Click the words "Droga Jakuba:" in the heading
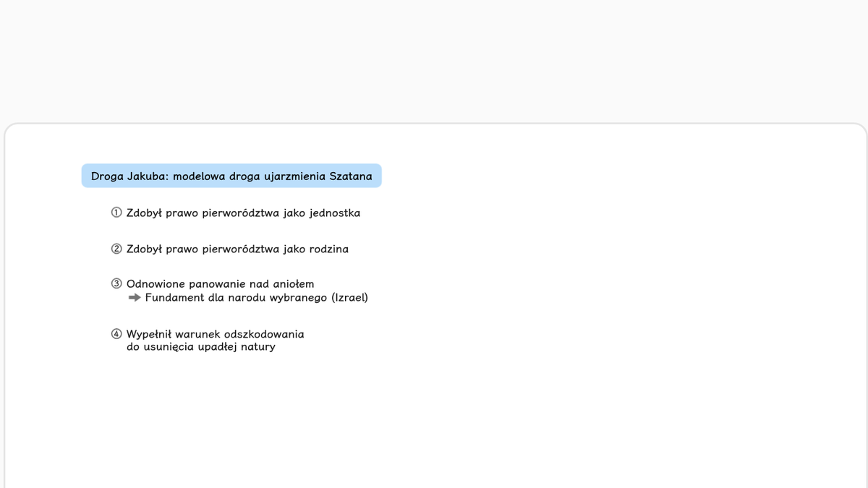 coord(130,176)
